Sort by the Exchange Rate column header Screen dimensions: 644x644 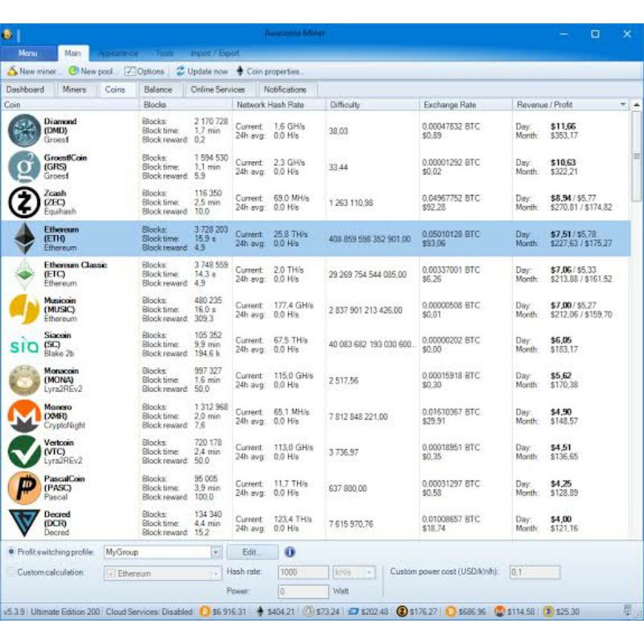[x=466, y=105]
